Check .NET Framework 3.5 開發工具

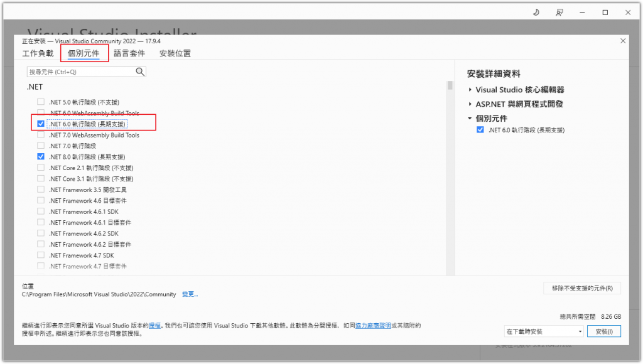[x=41, y=190]
